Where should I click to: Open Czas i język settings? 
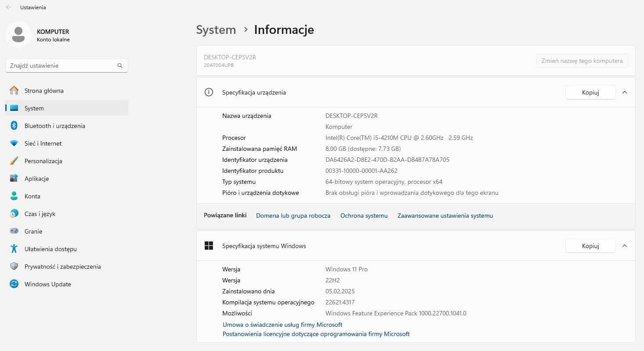pyautogui.click(x=67, y=214)
